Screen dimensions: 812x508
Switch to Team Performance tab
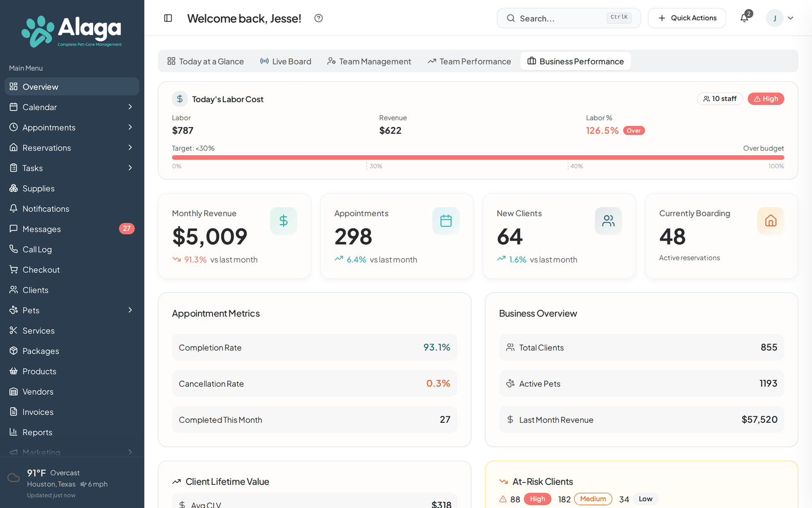(x=469, y=61)
